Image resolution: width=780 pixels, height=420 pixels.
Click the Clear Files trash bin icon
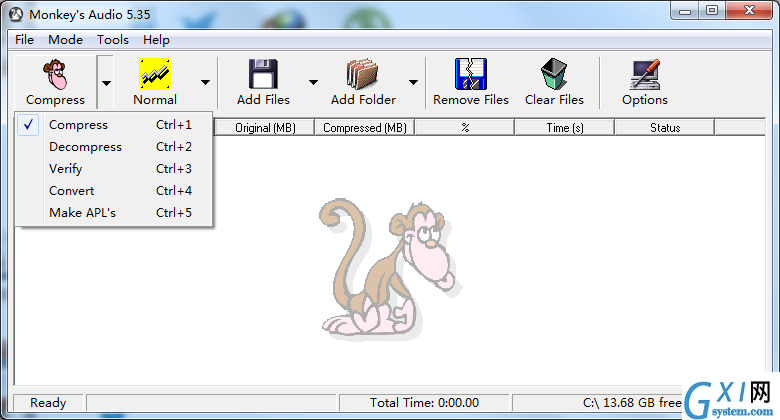(x=554, y=74)
